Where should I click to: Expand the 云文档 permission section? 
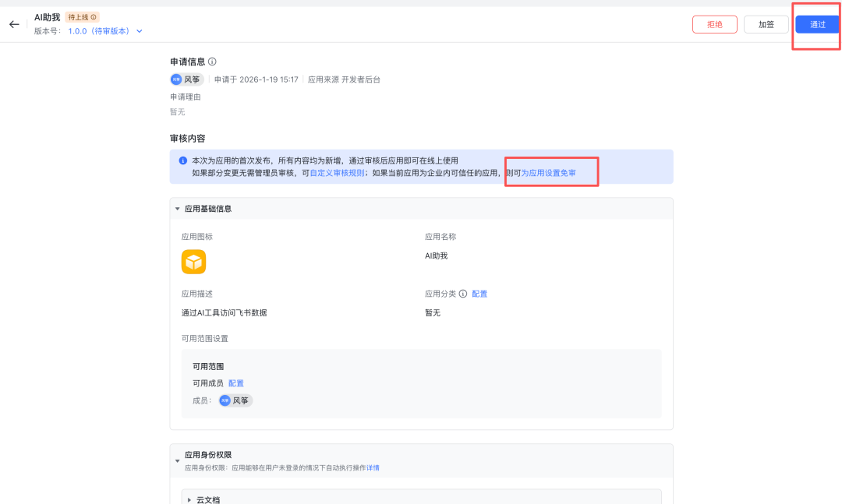coord(189,499)
